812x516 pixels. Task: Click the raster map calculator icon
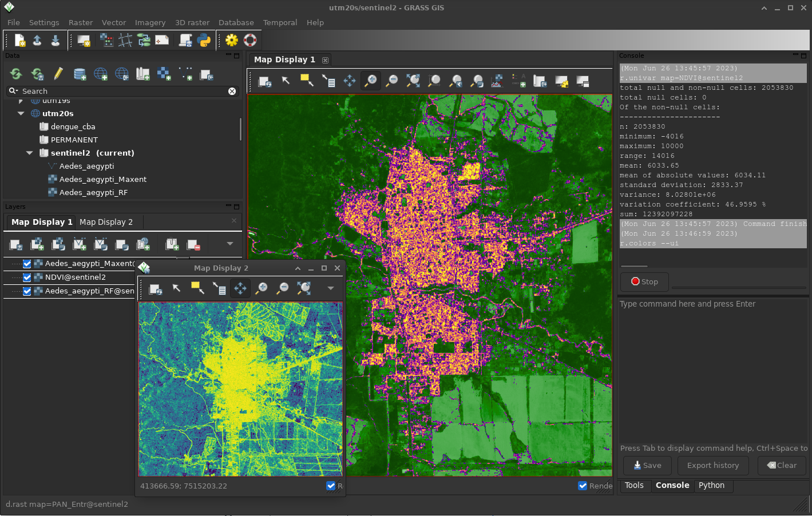click(x=106, y=40)
